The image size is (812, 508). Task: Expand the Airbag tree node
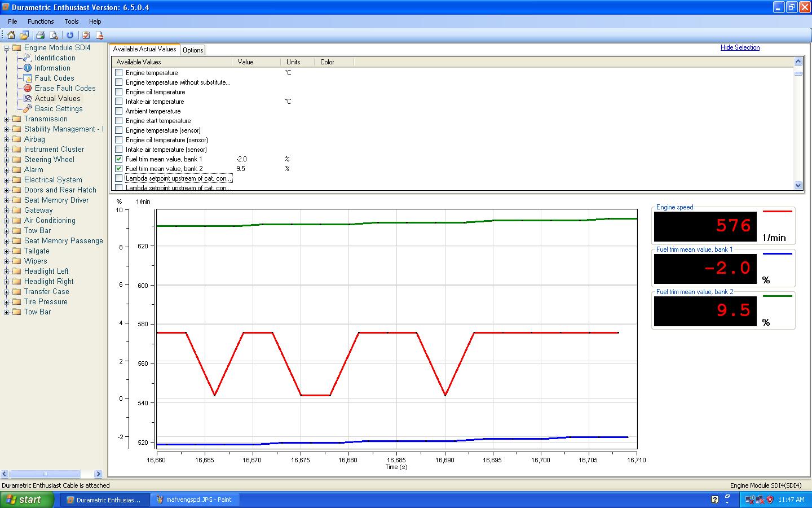(x=6, y=139)
